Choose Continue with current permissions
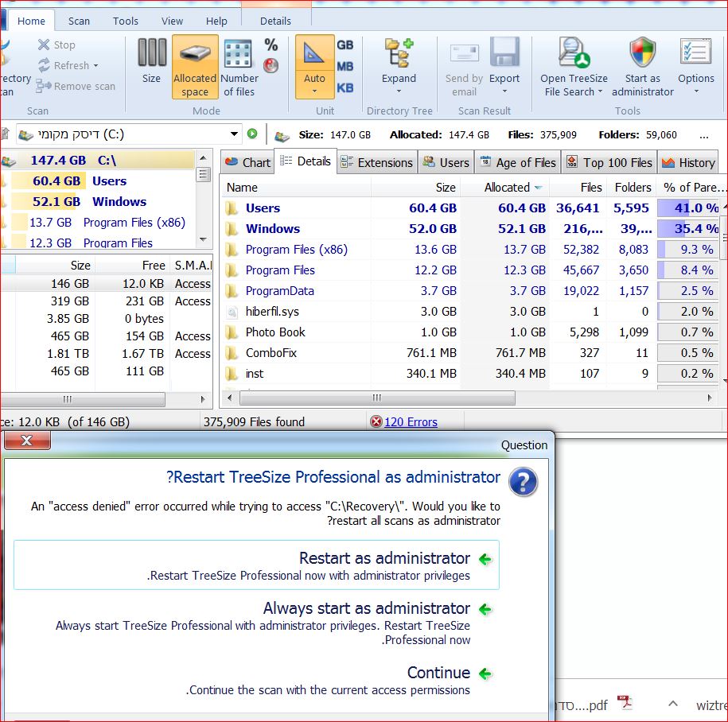Screen dimensions: 728x722 pos(438,673)
